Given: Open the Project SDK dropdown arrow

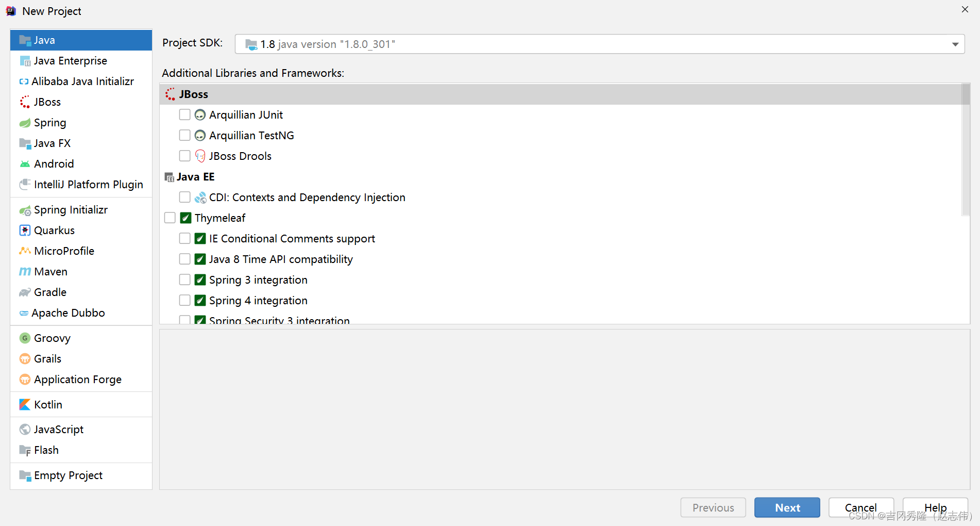Looking at the screenshot, I should click(x=955, y=44).
